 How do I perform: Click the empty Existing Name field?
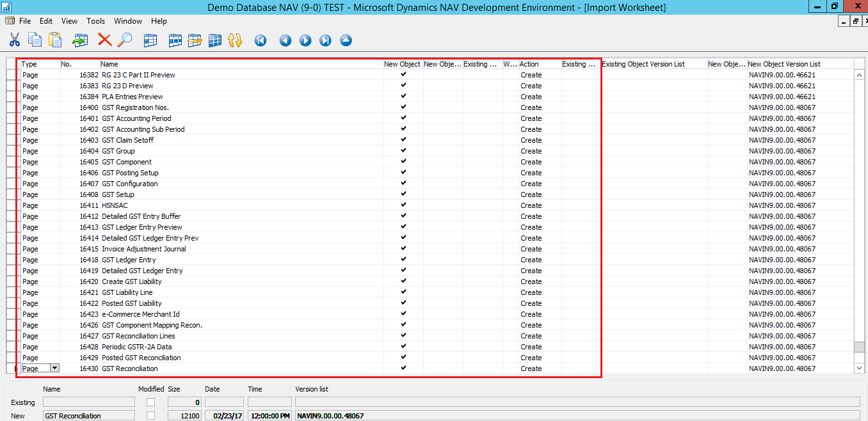89,402
